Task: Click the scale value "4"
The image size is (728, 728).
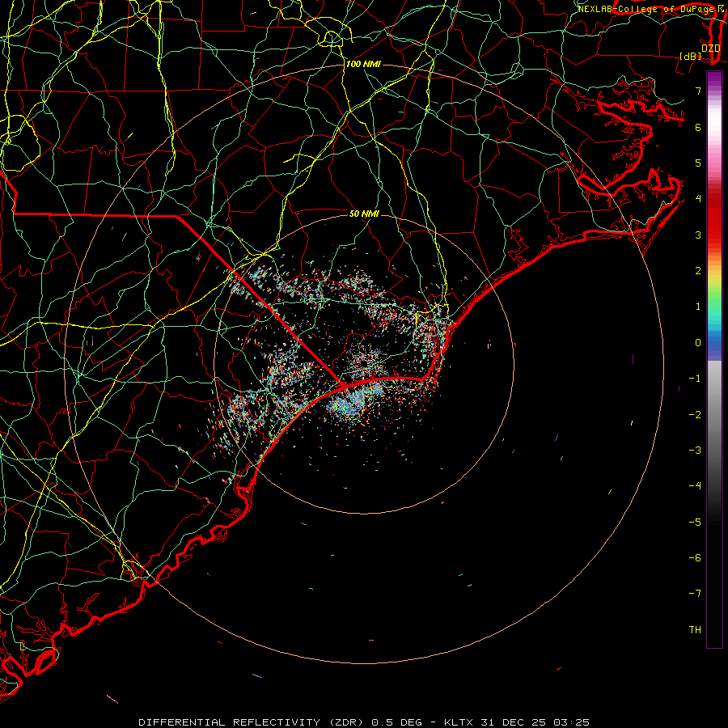Action: pos(698,199)
